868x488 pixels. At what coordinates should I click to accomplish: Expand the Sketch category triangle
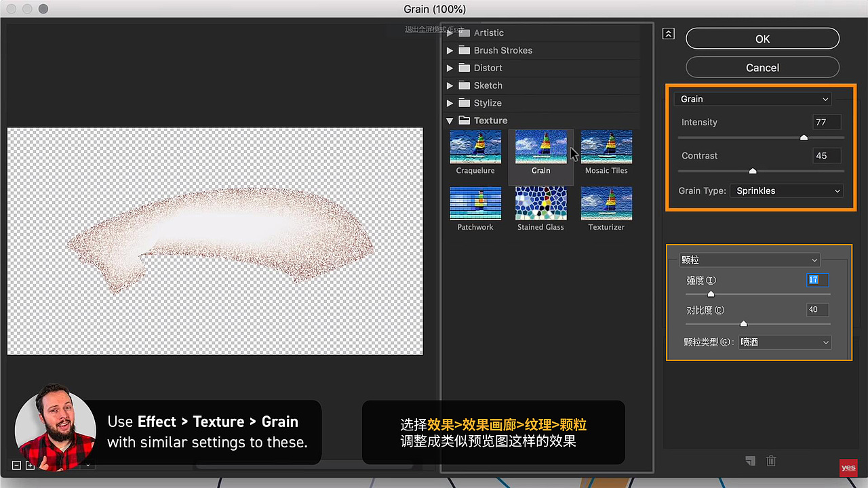click(450, 85)
